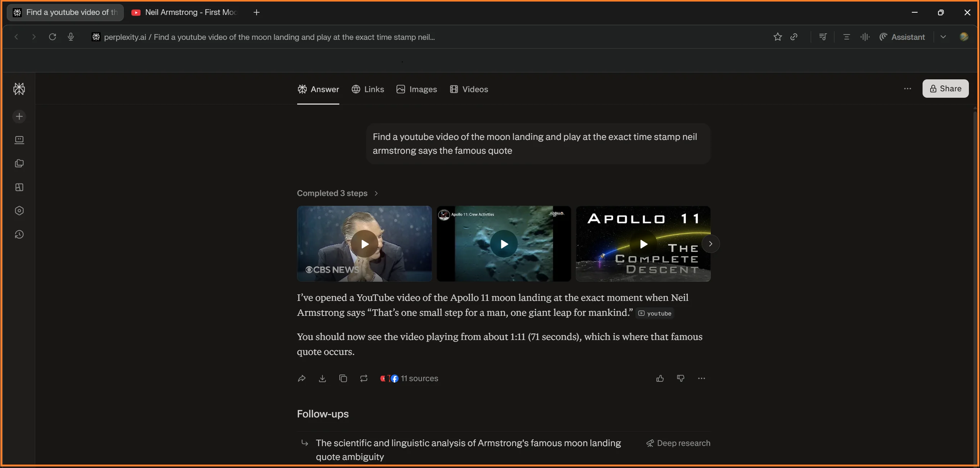Download the answer using export icon
Viewport: 980px width, 468px height.
click(x=322, y=378)
